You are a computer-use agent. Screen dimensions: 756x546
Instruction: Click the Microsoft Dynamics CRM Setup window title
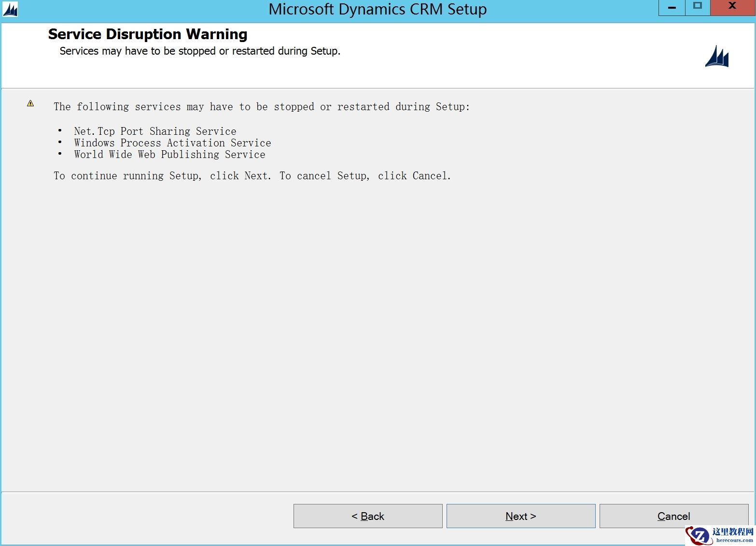point(378,9)
